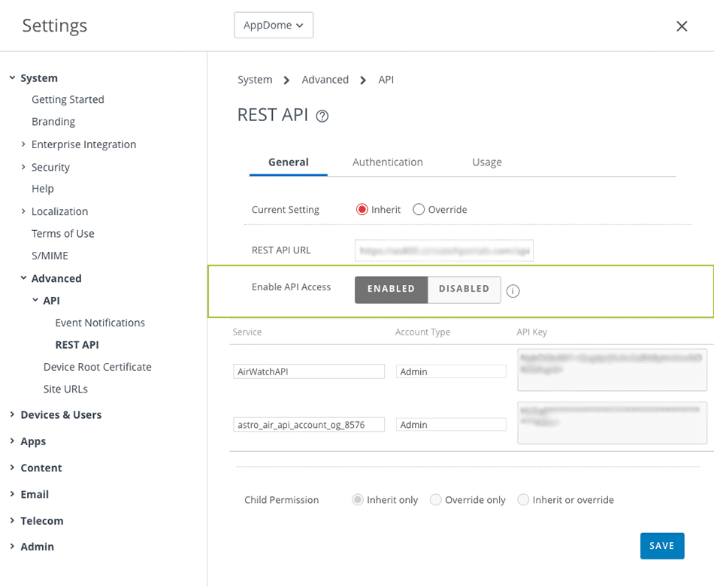The width and height of the screenshot is (714, 588).
Task: Disable API Access
Action: pyautogui.click(x=464, y=289)
